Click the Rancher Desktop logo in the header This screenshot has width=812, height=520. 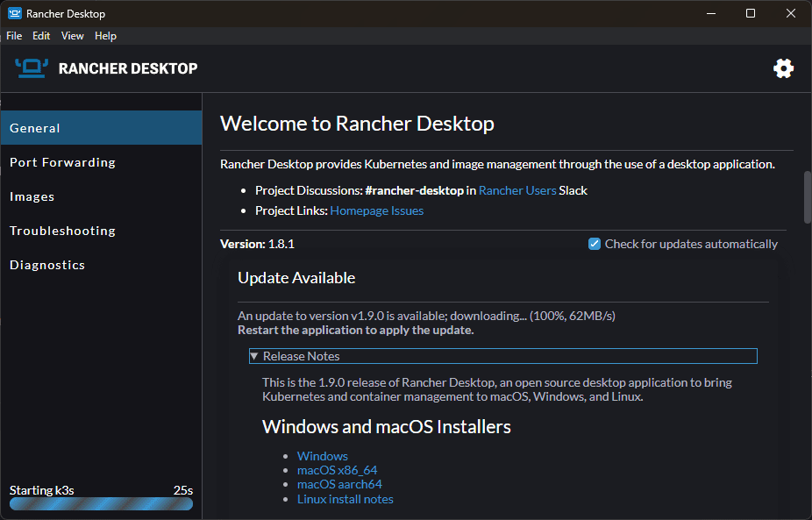tap(32, 67)
